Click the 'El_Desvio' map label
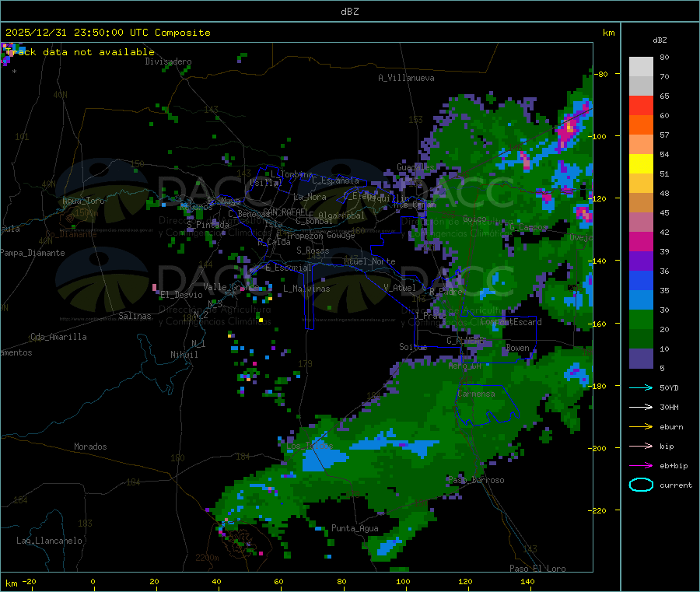The height and width of the screenshot is (592, 700). point(182,295)
